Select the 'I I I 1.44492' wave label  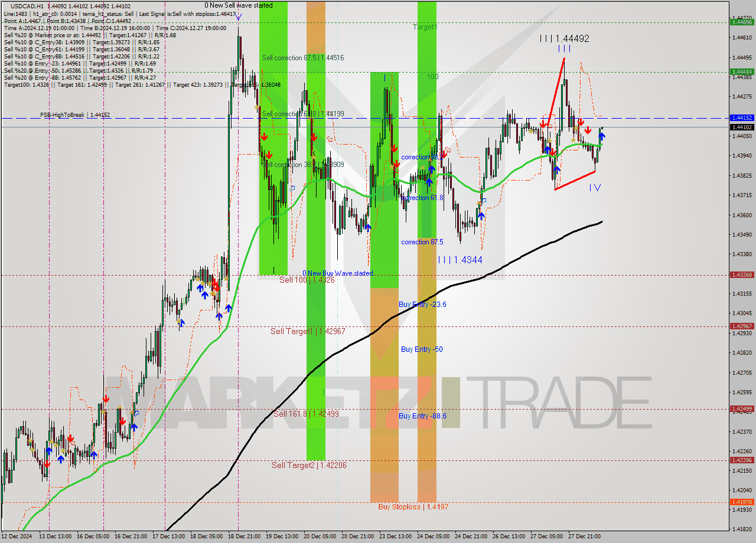(x=564, y=38)
